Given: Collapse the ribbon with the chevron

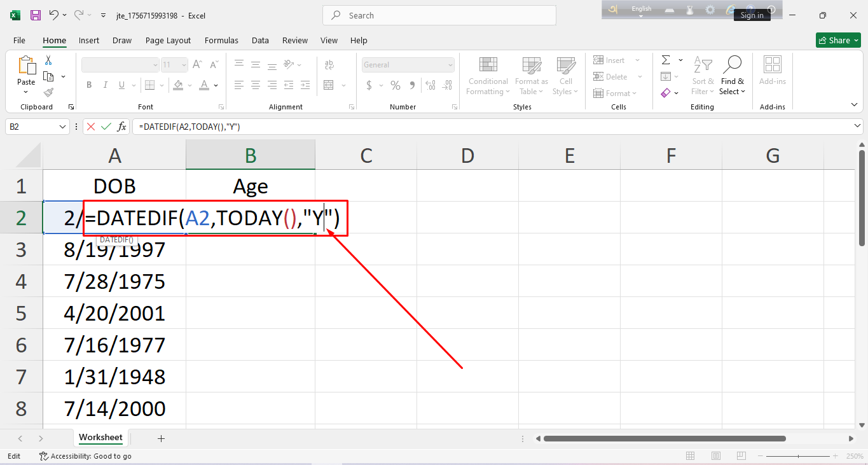Looking at the screenshot, I should [854, 104].
